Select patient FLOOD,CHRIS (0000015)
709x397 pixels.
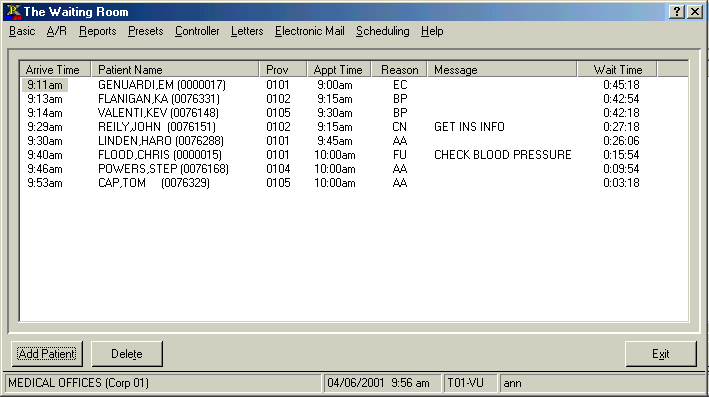tap(160, 155)
